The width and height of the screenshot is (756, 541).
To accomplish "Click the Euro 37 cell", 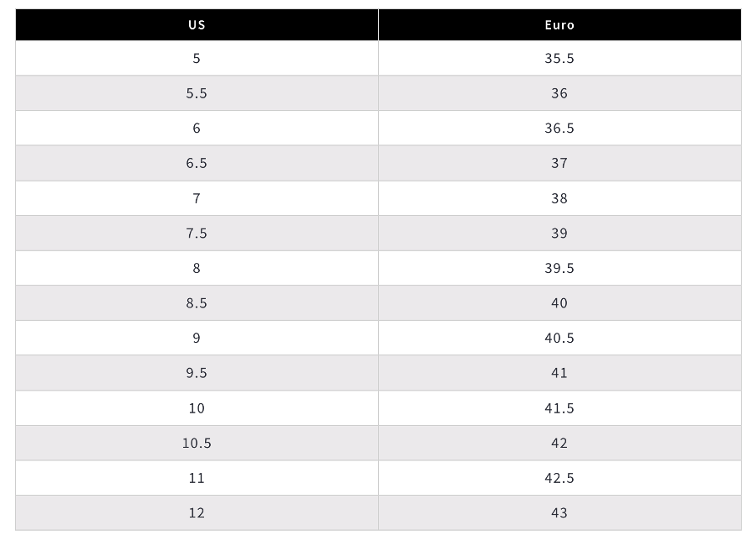I will [559, 163].
